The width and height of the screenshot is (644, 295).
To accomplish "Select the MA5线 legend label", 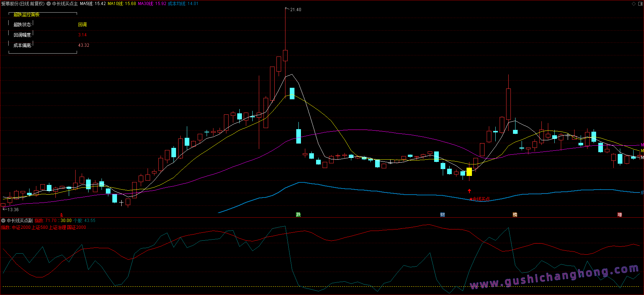I will (x=93, y=4).
